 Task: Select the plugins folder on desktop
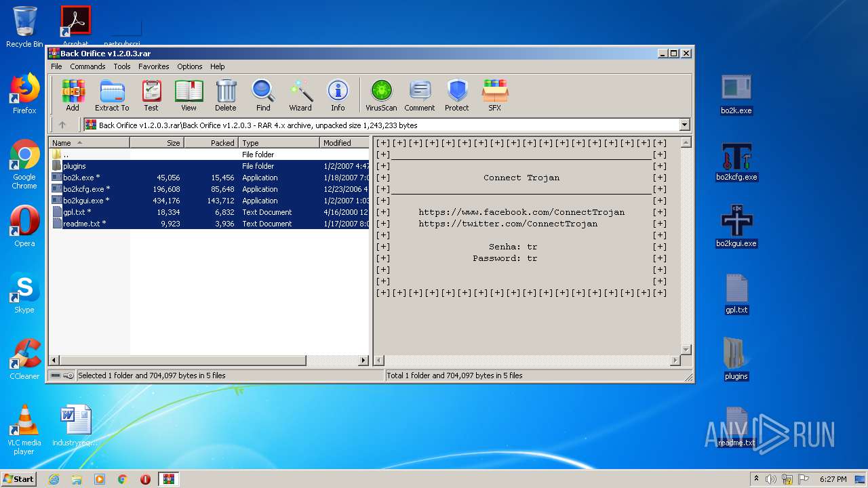click(x=736, y=359)
